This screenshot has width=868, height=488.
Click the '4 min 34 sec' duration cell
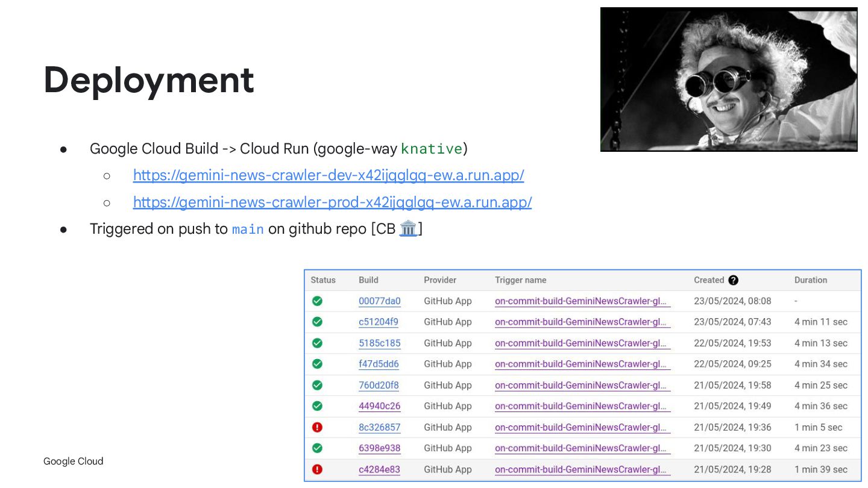pos(821,364)
